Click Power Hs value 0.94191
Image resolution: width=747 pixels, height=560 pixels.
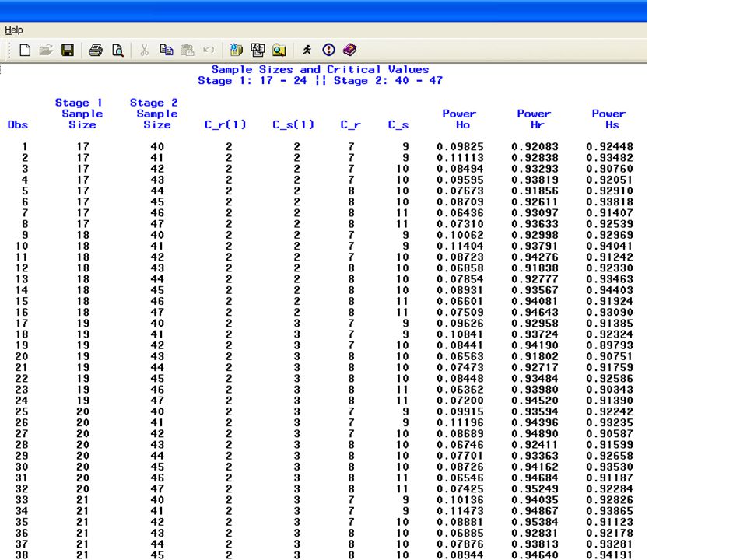tap(610, 555)
